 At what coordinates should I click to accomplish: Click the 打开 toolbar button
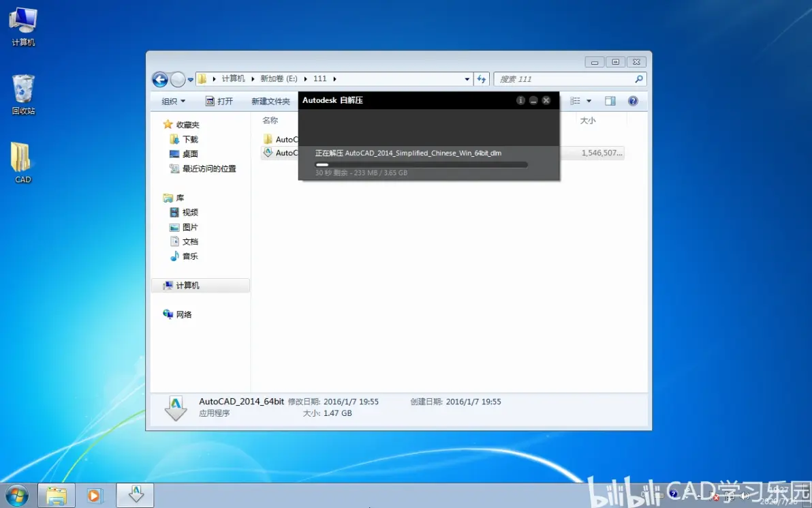click(x=219, y=101)
